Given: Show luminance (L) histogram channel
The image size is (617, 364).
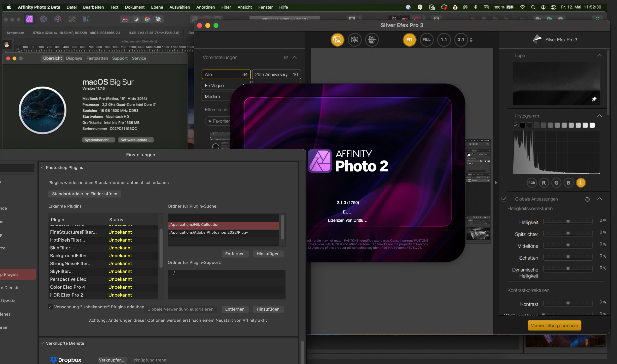Looking at the screenshot, I should (x=581, y=183).
